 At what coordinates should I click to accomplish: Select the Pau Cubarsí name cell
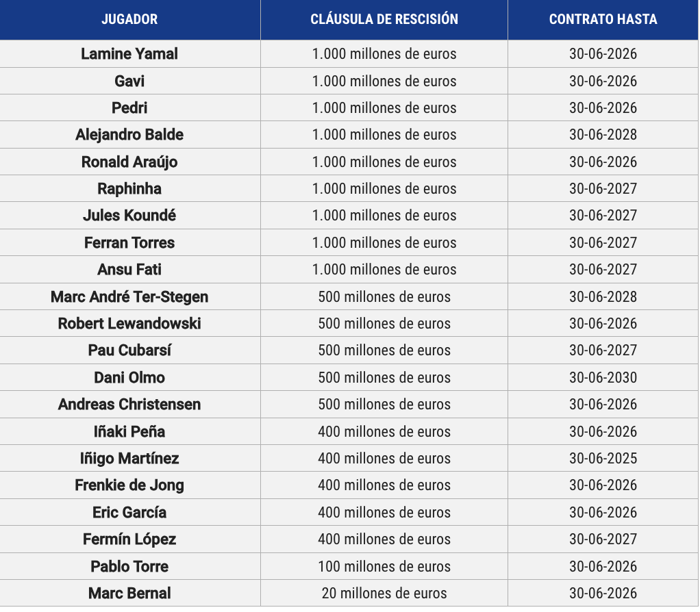(129, 350)
